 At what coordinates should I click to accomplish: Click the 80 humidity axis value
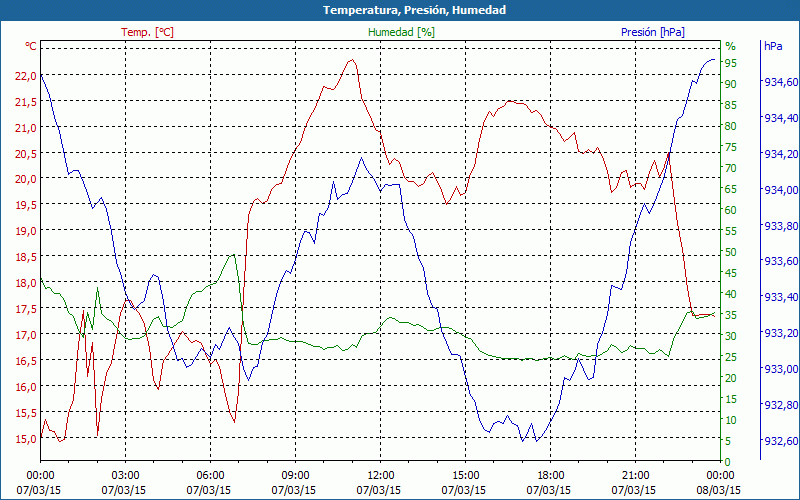(731, 126)
